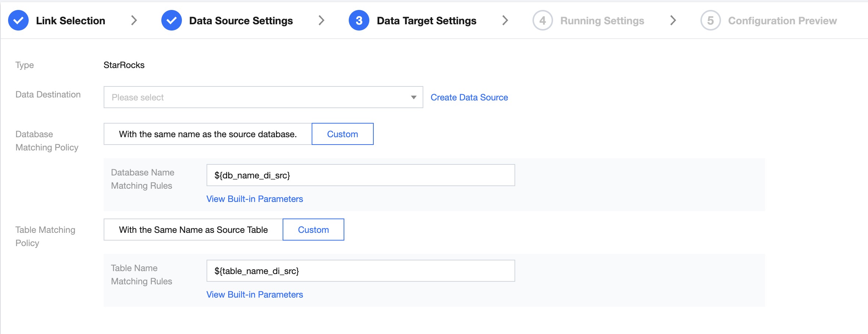
Task: Click the Data Source Settings checkmark icon
Action: coord(171,21)
